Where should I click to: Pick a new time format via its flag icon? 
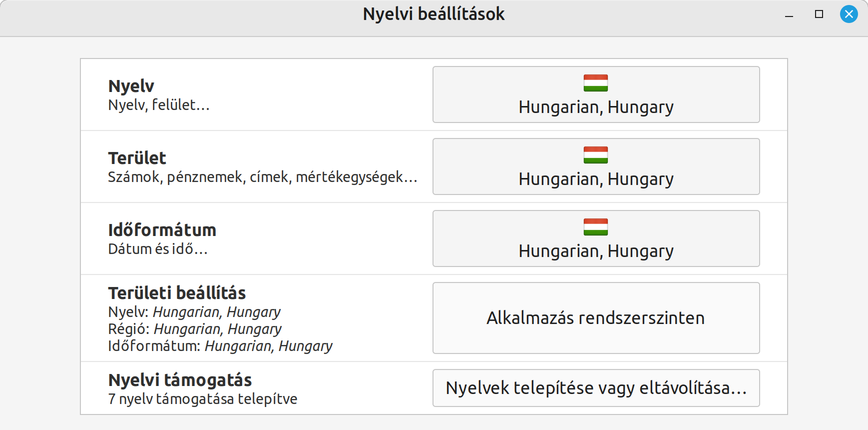pos(596,227)
